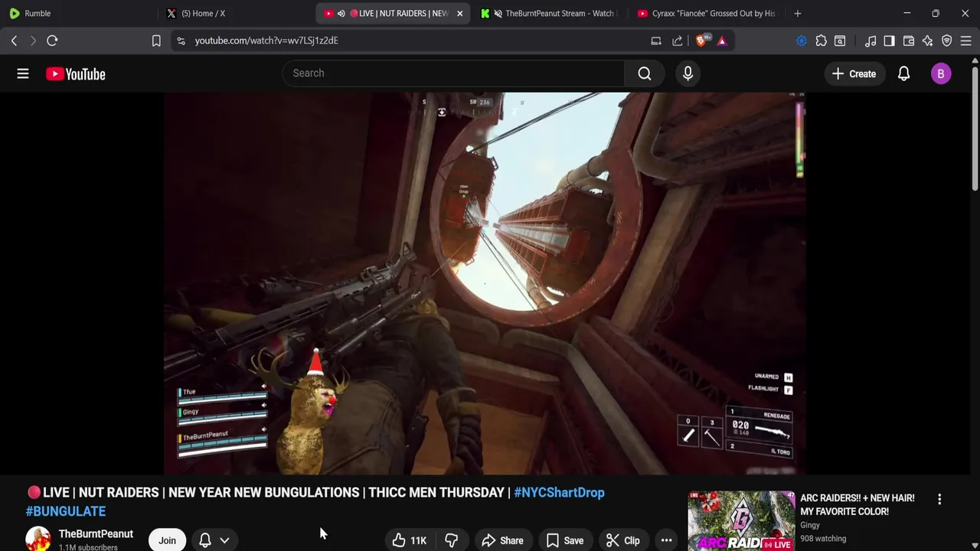Screen dimensions: 980x551
Task: Click the Create button
Action: coord(854,73)
